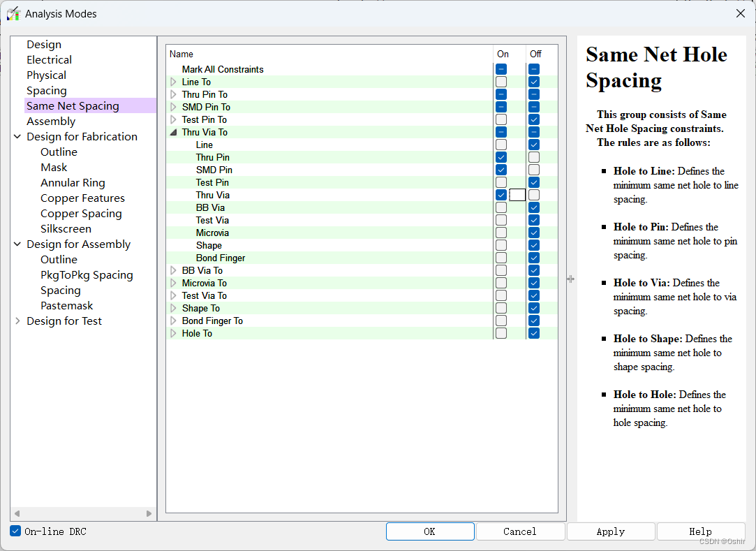This screenshot has width=756, height=551.
Task: Collapse the Thru Via To group
Action: 174,132
